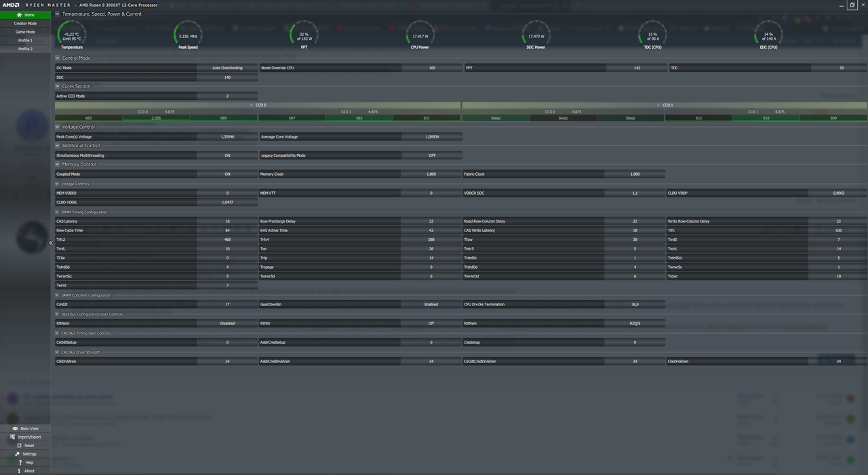Open the About page
The image size is (868, 475).
25,471
